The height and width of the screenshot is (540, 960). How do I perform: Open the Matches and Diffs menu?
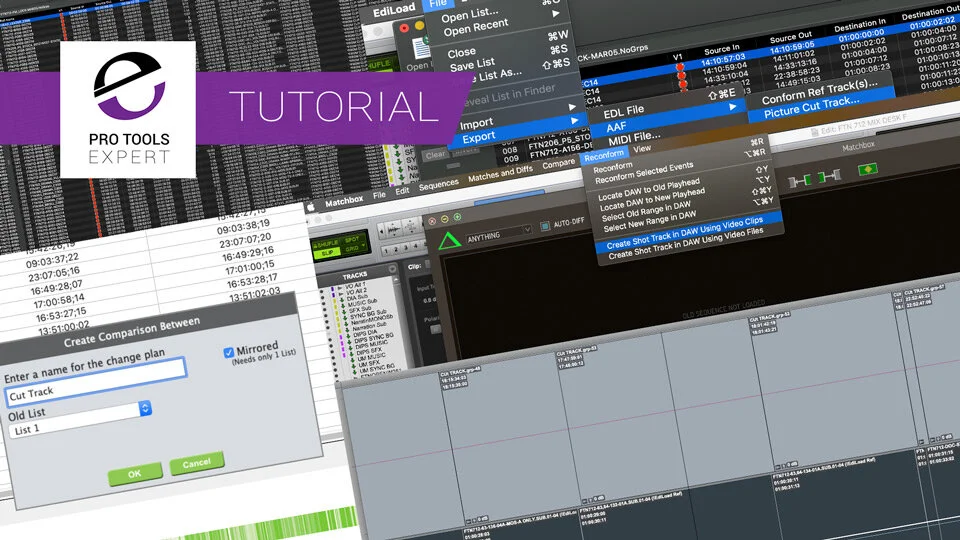pyautogui.click(x=500, y=176)
